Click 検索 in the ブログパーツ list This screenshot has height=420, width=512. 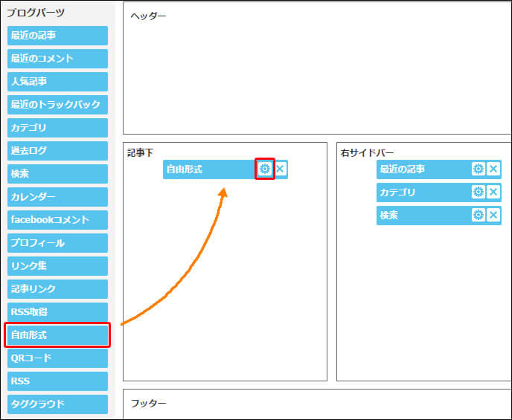[57, 174]
